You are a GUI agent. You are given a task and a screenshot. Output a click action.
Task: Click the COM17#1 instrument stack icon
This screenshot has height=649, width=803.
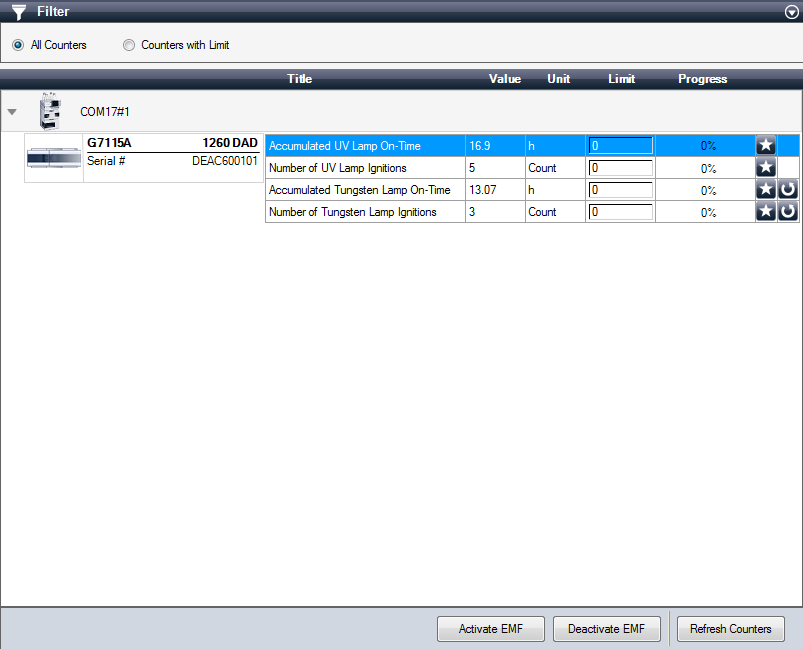click(x=50, y=112)
